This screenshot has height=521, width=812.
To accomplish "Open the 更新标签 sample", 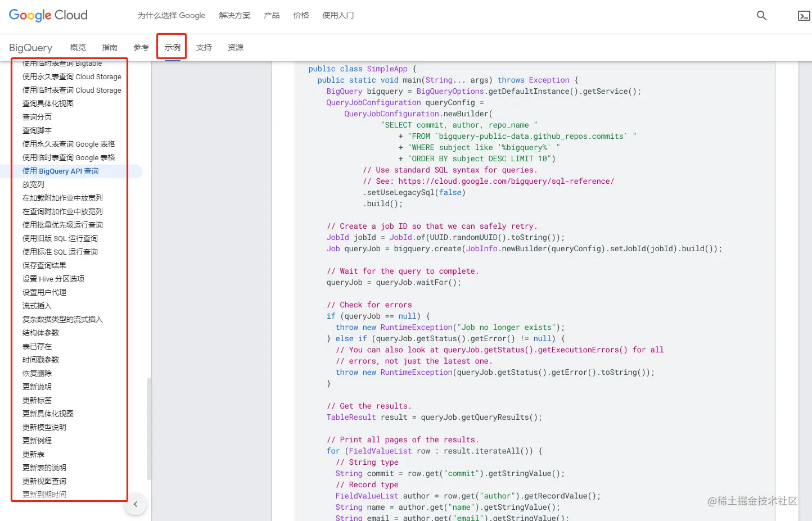I will coord(37,400).
